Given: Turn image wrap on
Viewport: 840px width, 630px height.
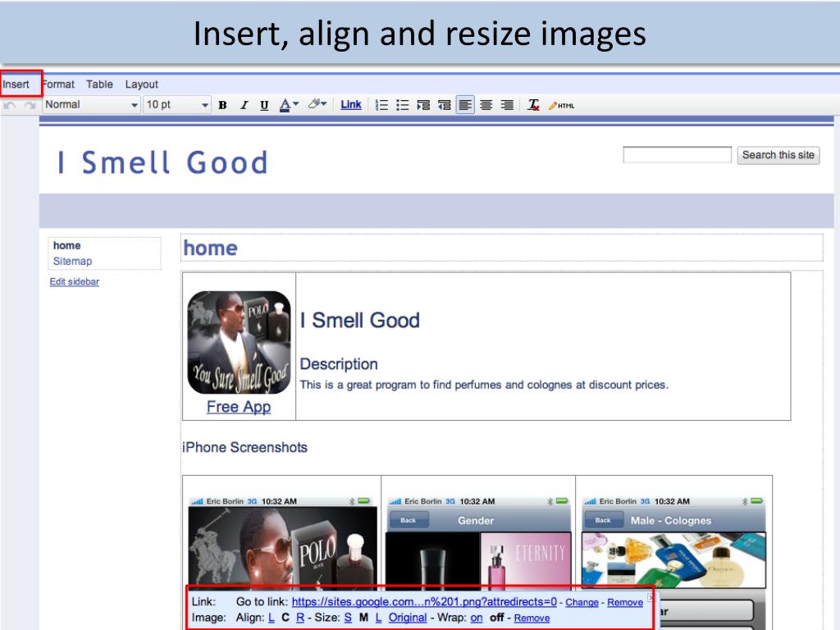Looking at the screenshot, I should [x=477, y=618].
